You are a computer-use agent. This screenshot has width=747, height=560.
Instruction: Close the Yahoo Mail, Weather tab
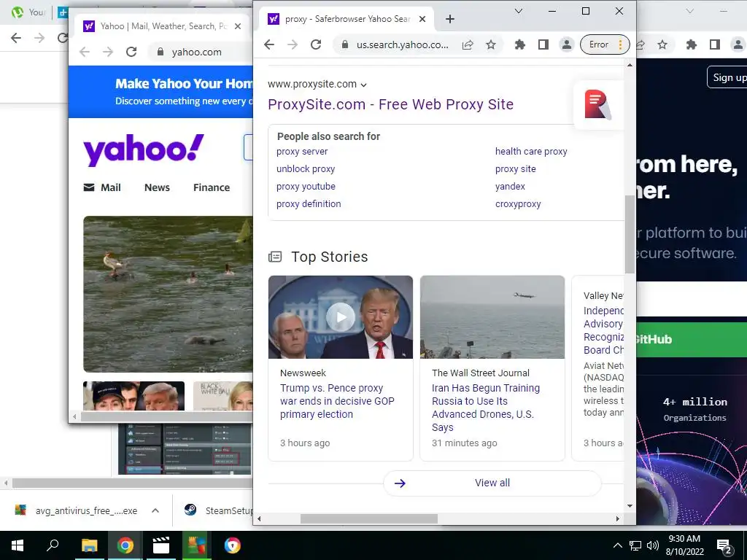[x=238, y=26]
